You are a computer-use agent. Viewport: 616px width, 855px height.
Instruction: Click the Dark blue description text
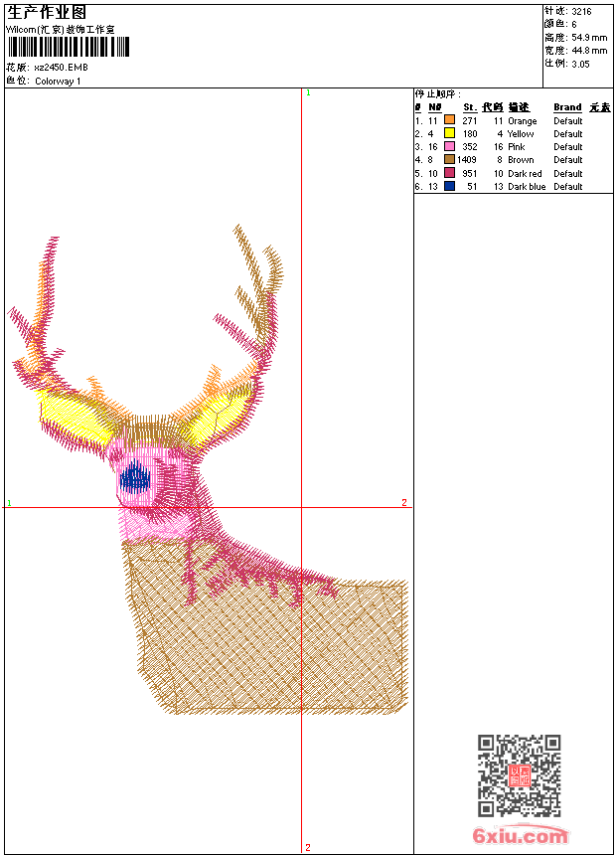[527, 187]
